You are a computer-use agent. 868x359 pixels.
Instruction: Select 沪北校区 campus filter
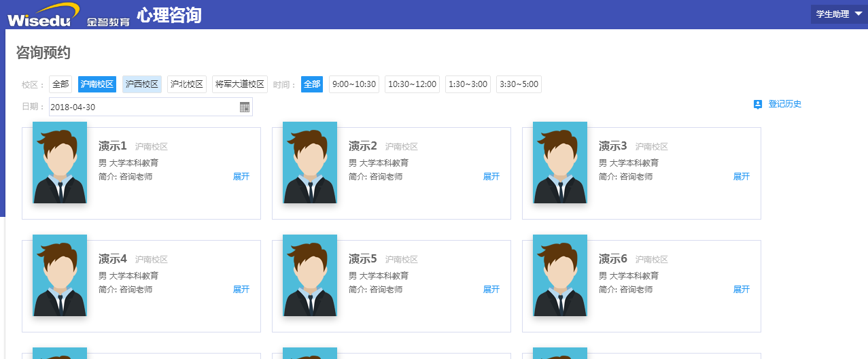pyautogui.click(x=187, y=84)
